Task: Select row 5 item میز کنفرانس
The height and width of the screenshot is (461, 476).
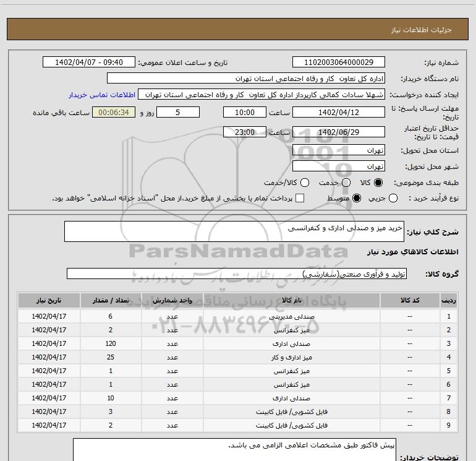Action: point(291,371)
